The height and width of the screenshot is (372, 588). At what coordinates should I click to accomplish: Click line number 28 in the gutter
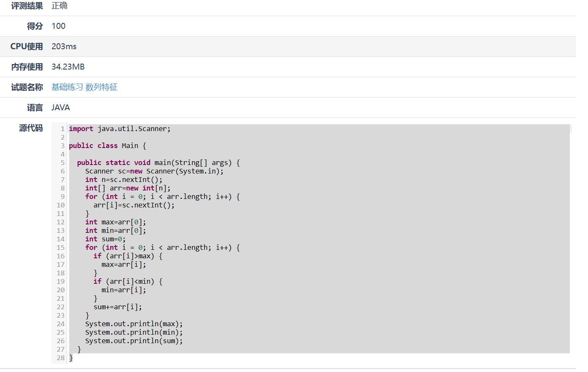(61, 358)
